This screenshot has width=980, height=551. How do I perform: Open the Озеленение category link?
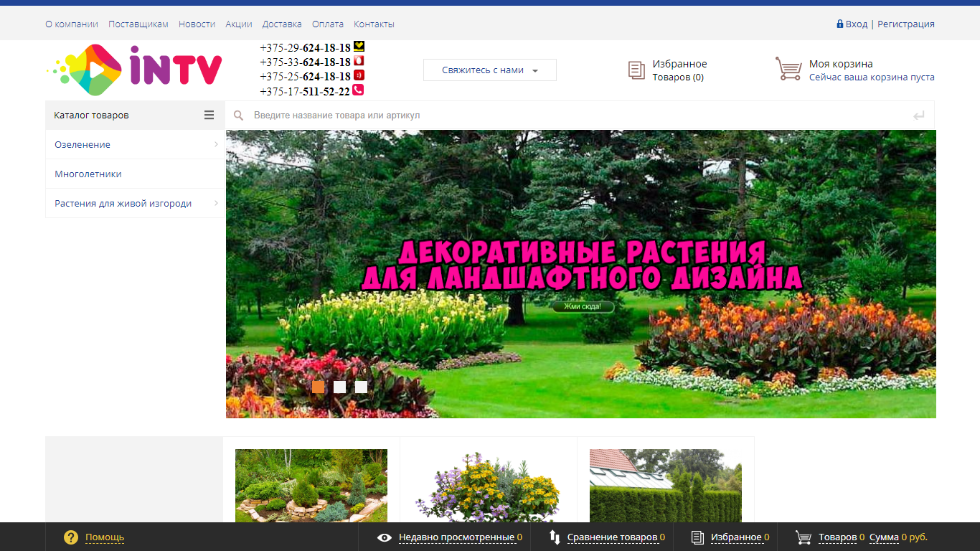83,144
